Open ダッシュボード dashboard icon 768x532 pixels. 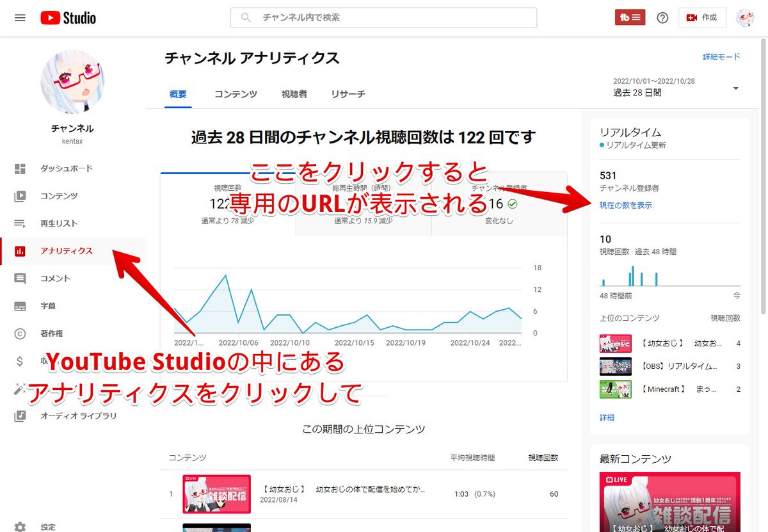20,168
